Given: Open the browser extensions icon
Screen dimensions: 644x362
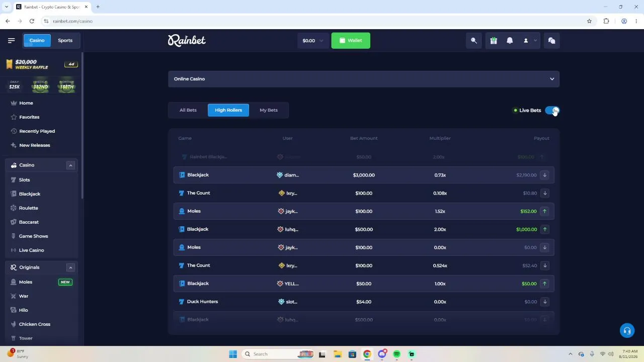Looking at the screenshot, I should tap(606, 21).
